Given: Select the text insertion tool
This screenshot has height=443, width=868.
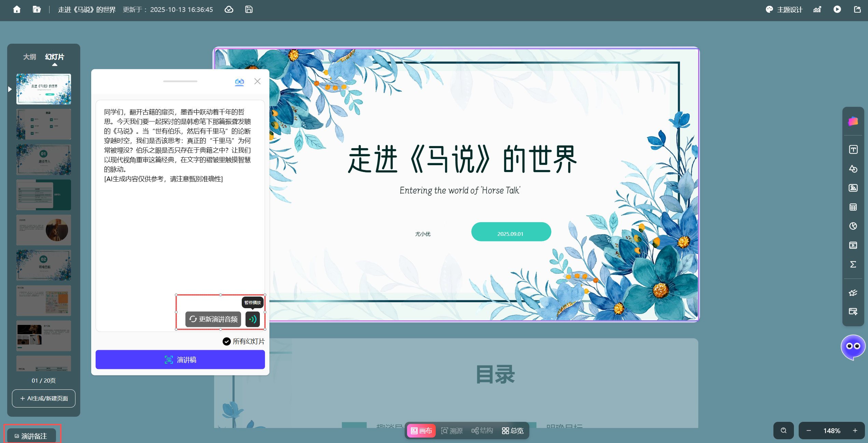Looking at the screenshot, I should click(853, 149).
